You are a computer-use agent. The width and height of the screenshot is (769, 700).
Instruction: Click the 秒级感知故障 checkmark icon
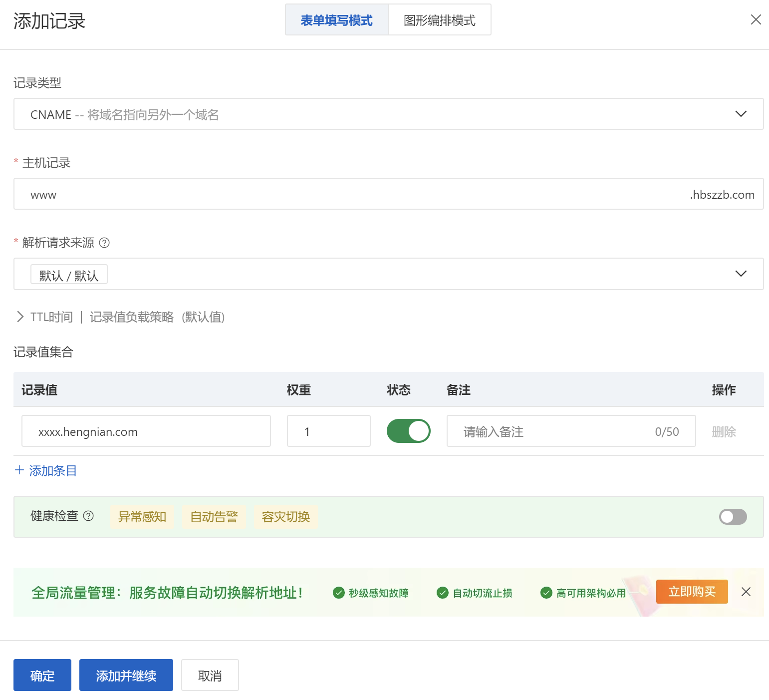coord(338,593)
